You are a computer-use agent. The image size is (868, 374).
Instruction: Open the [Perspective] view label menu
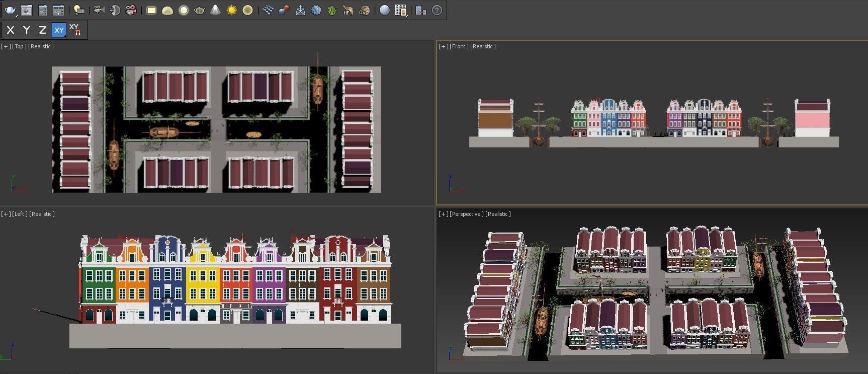tap(466, 214)
